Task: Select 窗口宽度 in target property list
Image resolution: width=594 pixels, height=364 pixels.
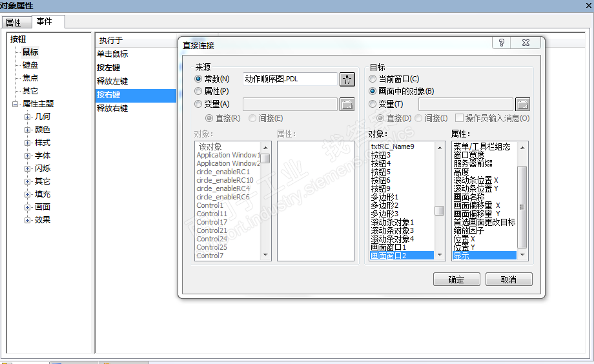Action: coord(484,155)
